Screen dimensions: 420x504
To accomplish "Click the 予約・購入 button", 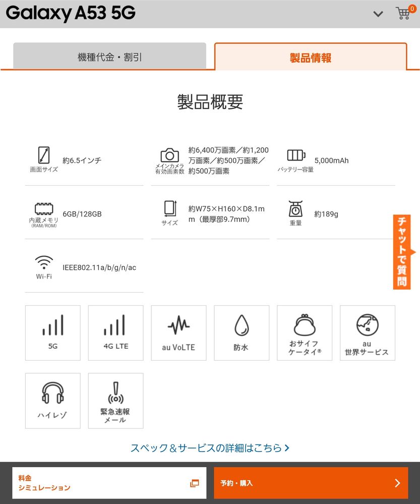I will click(x=311, y=483).
